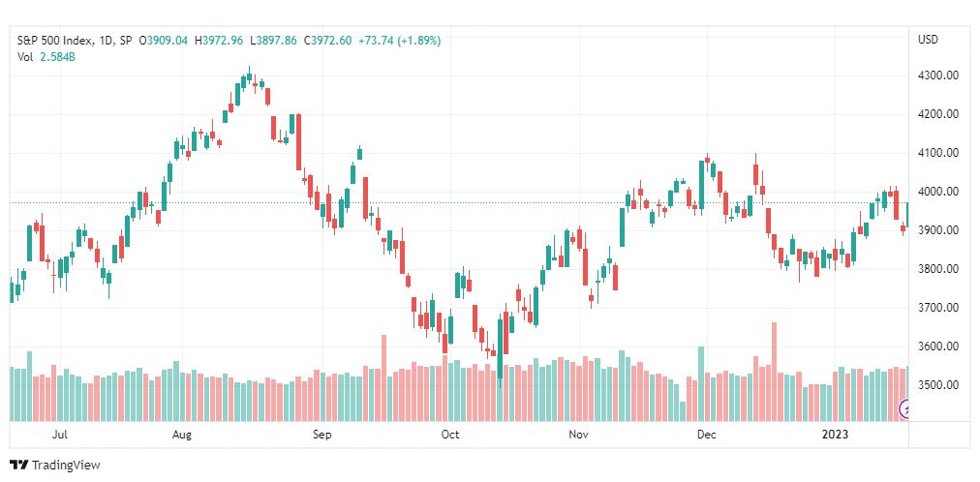Click the mid-August peak candlestick near 4300
The width and height of the screenshot is (980, 482).
[249, 77]
